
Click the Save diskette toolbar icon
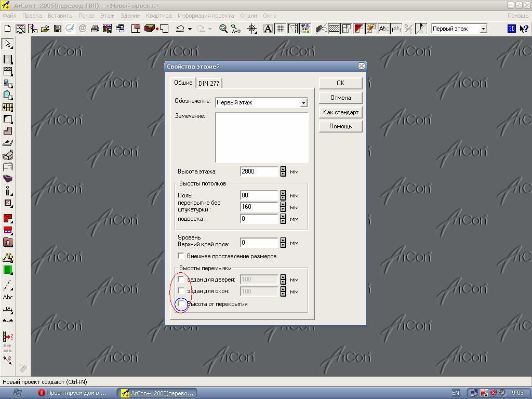pos(58,29)
